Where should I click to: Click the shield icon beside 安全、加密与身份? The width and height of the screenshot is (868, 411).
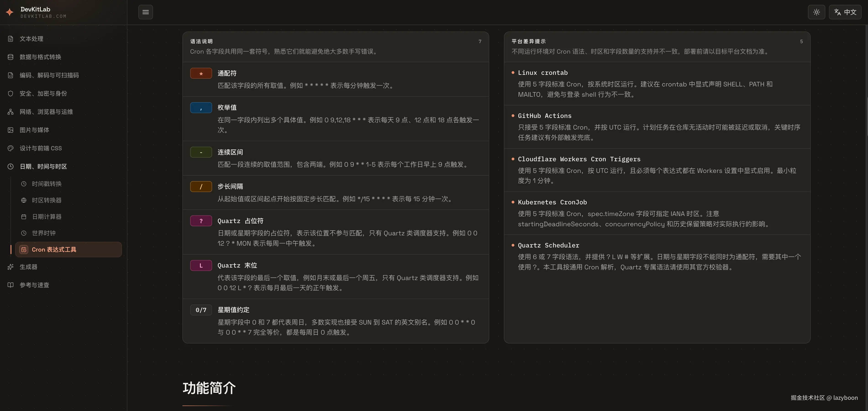11,93
